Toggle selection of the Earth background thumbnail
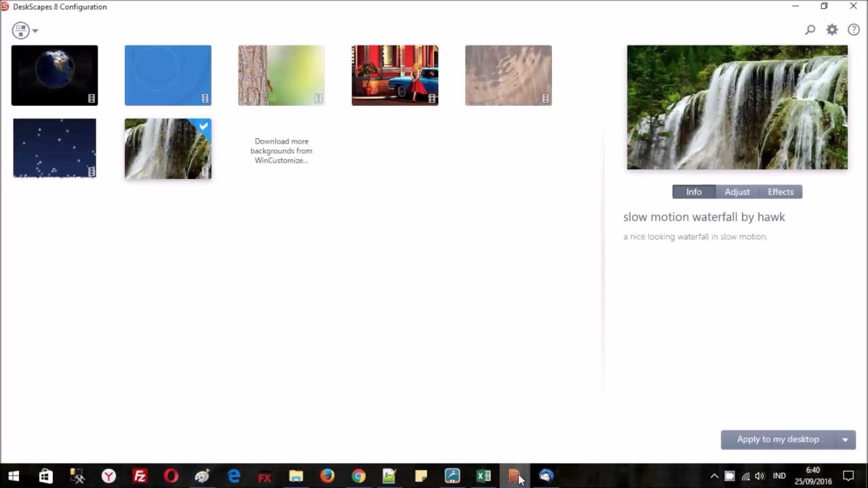This screenshot has width=868, height=488. (54, 75)
